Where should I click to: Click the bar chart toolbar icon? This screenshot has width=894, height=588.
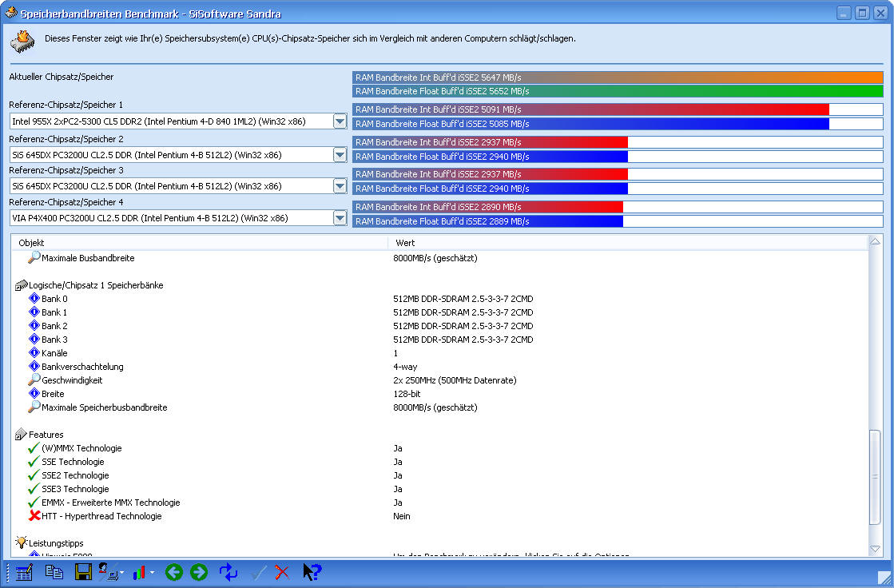(x=139, y=573)
